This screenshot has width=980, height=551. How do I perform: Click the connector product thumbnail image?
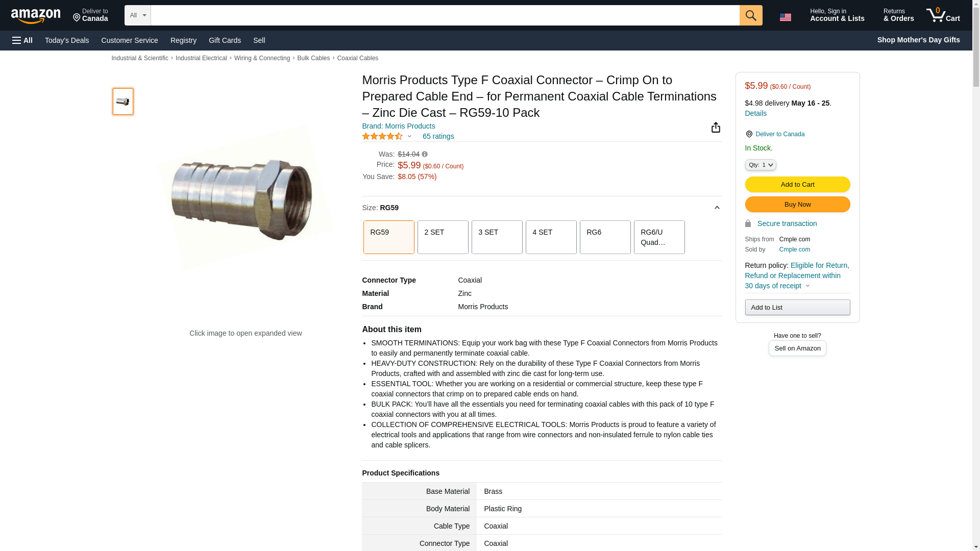click(x=123, y=102)
